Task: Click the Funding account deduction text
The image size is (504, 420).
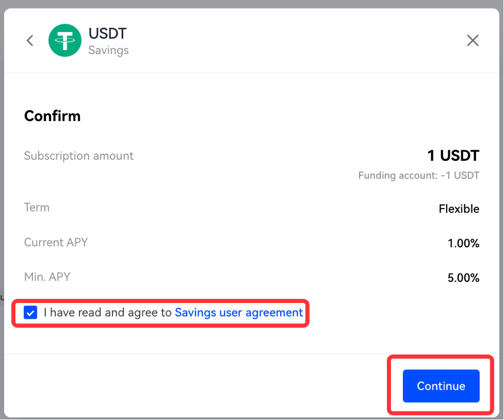Action: tap(419, 175)
